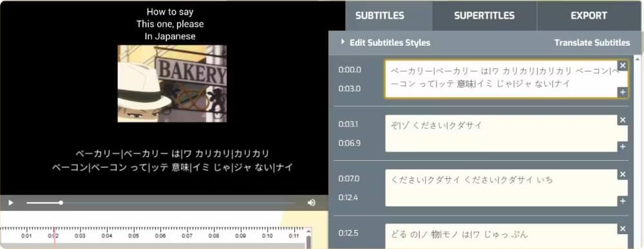
Task: Click the 0:05 mark on timeline ruler
Action: [133, 236]
